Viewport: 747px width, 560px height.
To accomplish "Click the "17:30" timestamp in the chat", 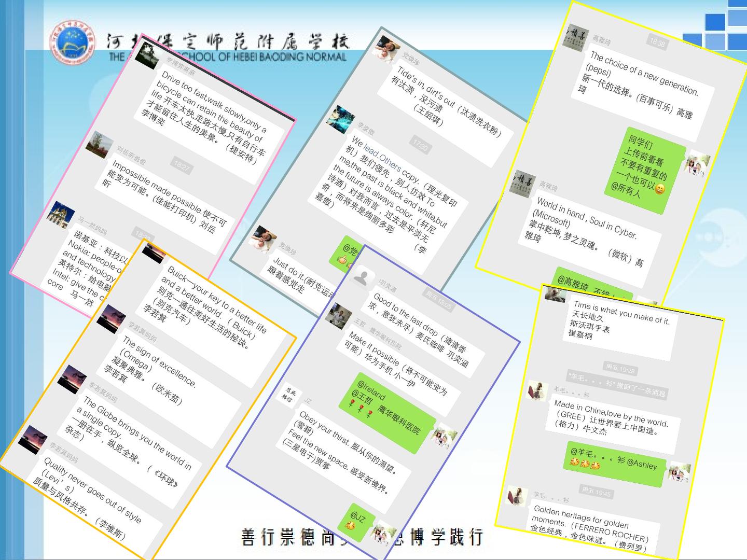I will [419, 144].
